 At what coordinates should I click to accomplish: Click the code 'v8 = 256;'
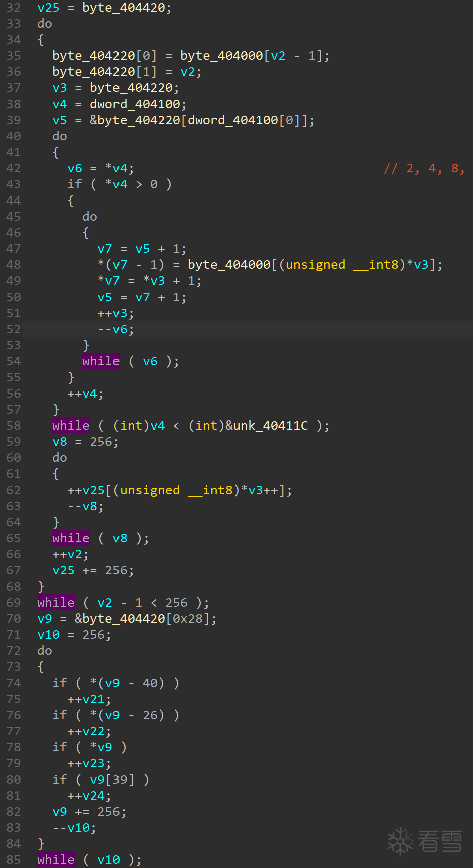point(85,442)
